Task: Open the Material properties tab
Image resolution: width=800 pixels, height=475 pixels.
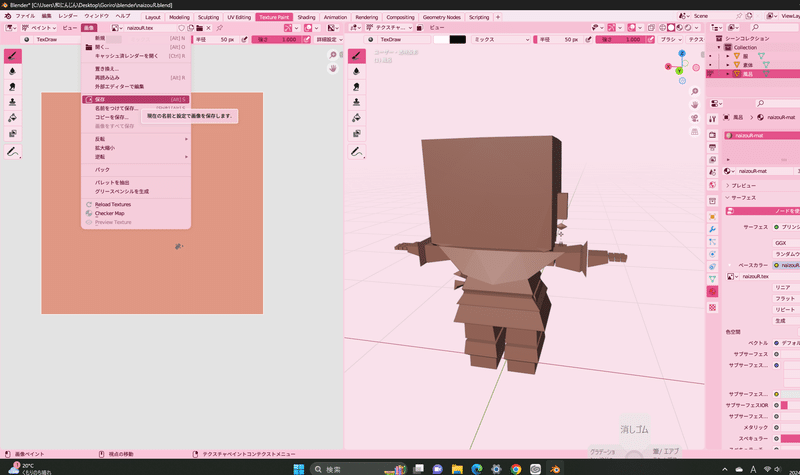Action: [712, 291]
